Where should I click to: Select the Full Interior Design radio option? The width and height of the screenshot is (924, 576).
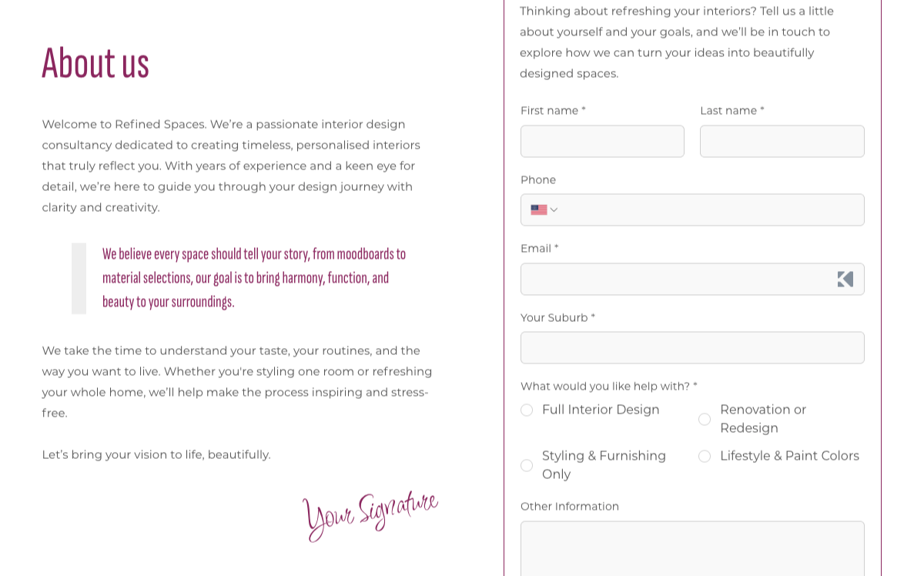pos(527,410)
